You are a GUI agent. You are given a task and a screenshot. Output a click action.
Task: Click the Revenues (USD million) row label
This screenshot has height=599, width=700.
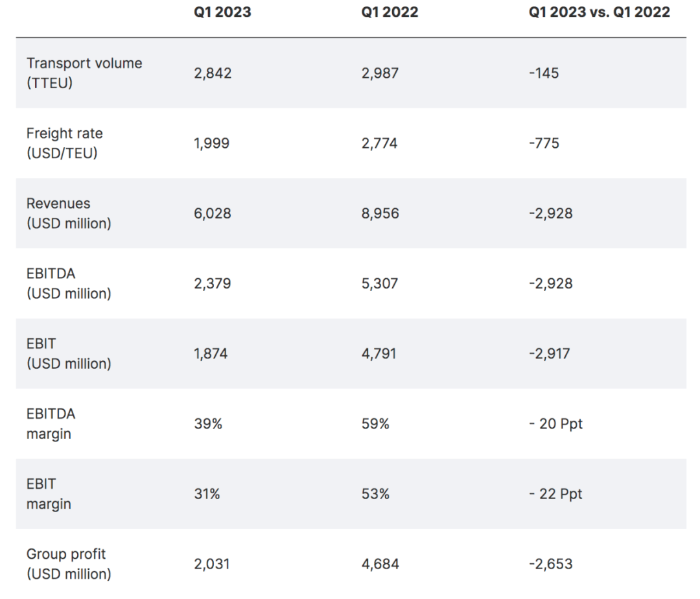coord(69,213)
